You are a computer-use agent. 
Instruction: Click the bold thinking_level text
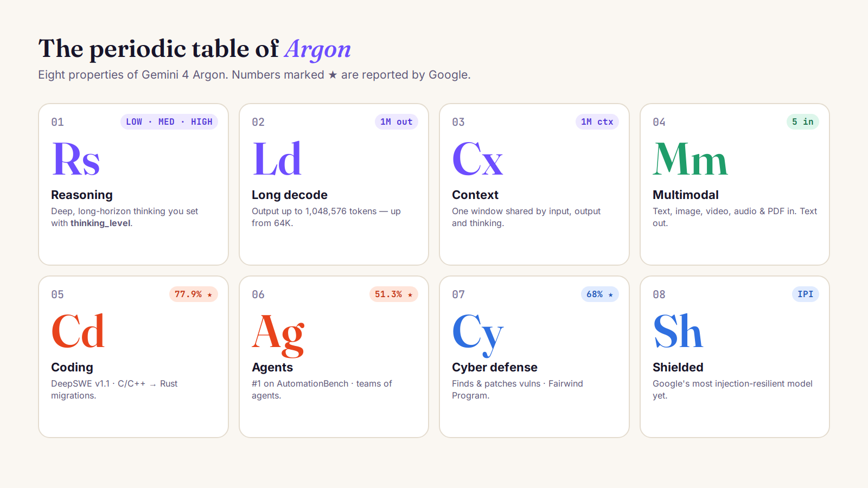(101, 223)
